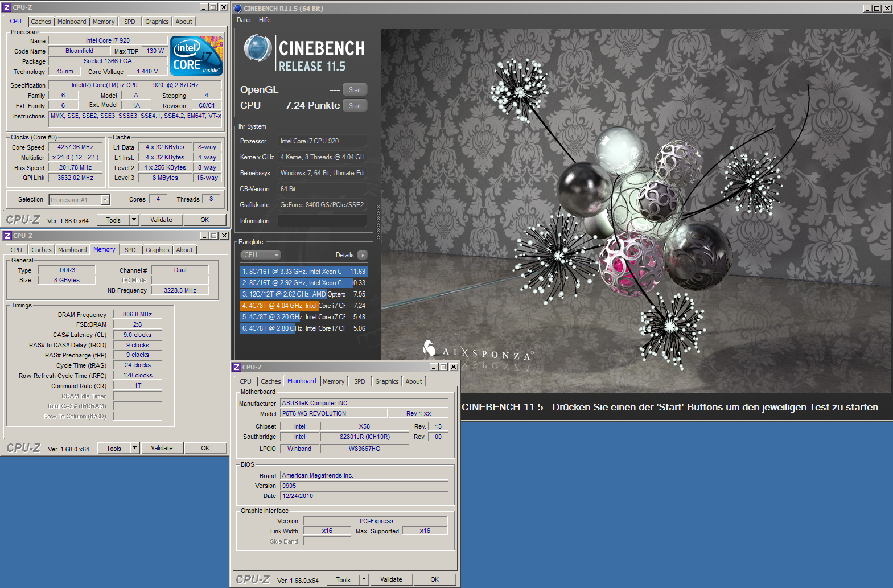Image resolution: width=893 pixels, height=588 pixels.
Task: Click OK in Memory CPU-Z window
Action: pos(205,448)
